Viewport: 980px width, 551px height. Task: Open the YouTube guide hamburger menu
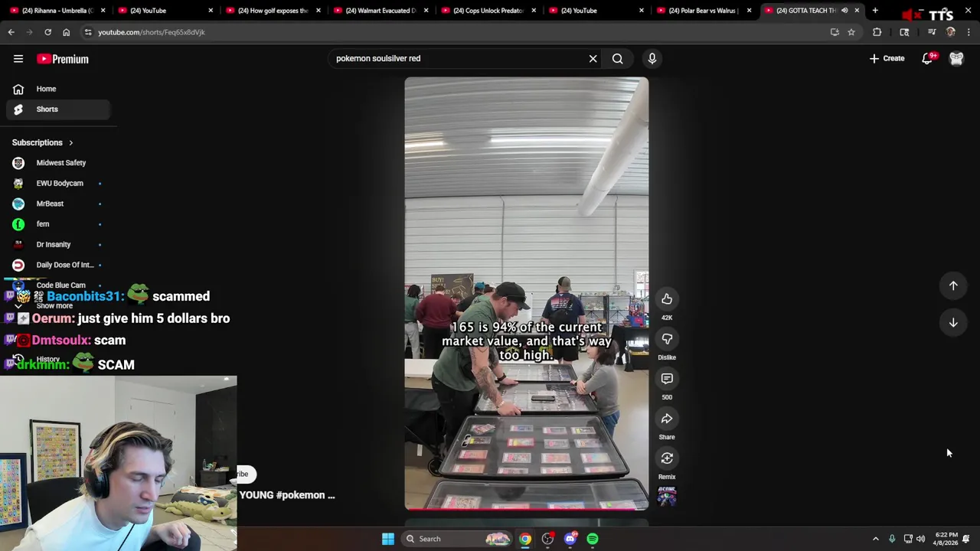[18, 59]
